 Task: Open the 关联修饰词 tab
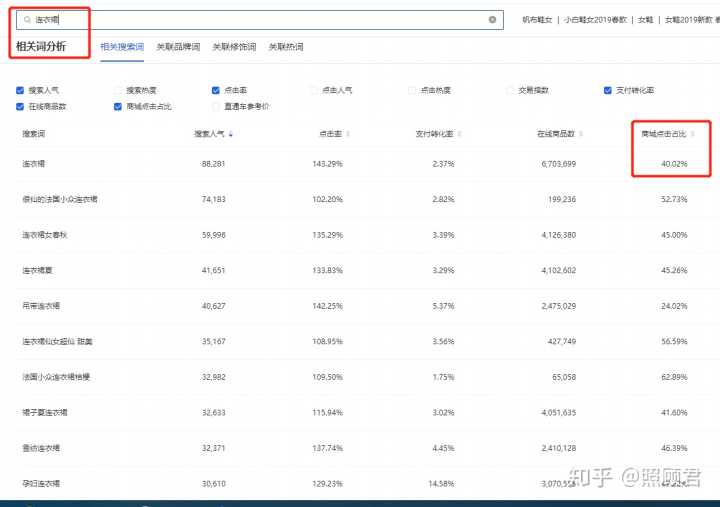point(234,47)
